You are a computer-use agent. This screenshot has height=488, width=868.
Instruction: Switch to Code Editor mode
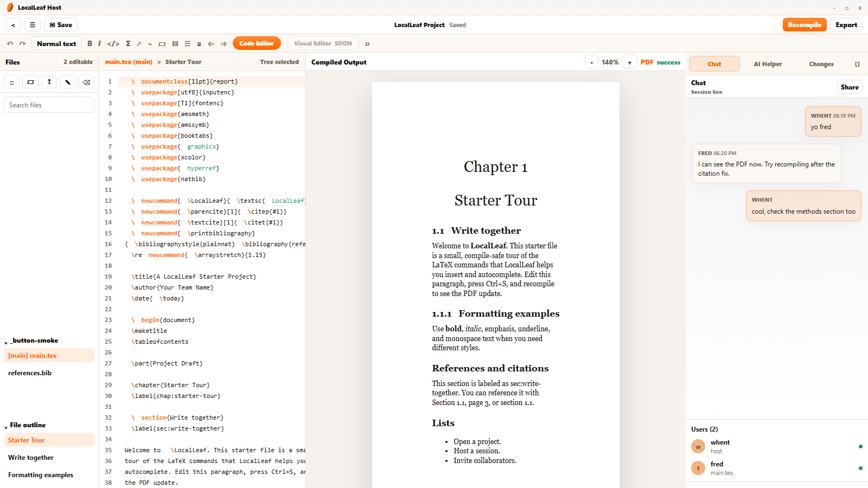coord(257,43)
